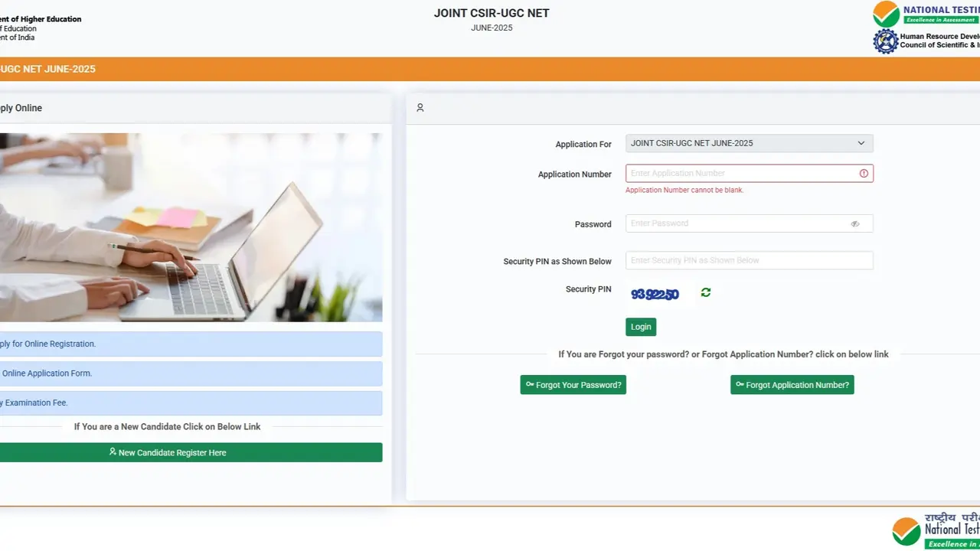
Task: Open the Application For dropdown
Action: (749, 143)
